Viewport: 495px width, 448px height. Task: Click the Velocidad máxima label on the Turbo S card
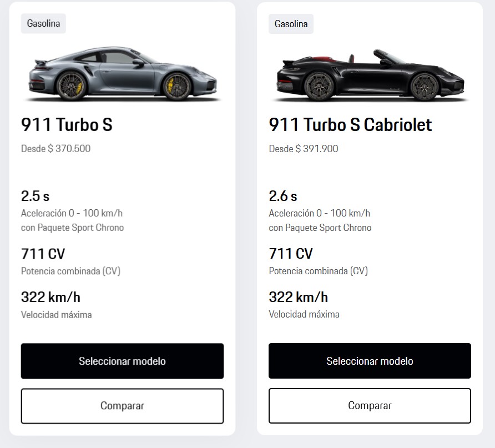click(x=56, y=315)
